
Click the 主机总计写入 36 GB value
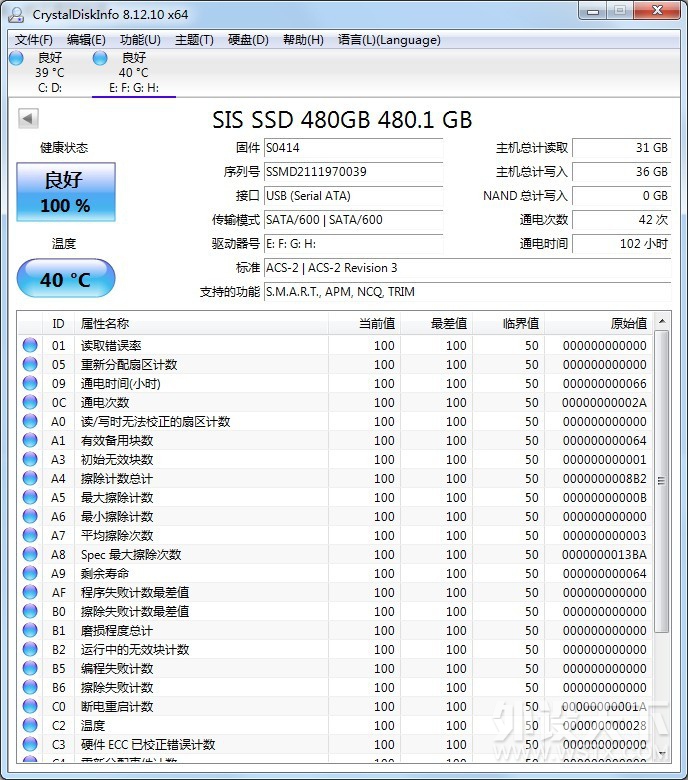[x=621, y=172]
